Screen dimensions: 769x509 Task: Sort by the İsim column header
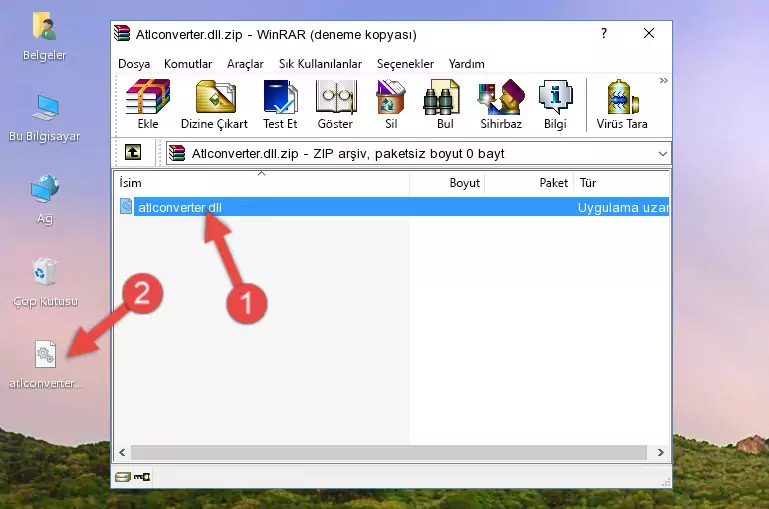(x=262, y=183)
